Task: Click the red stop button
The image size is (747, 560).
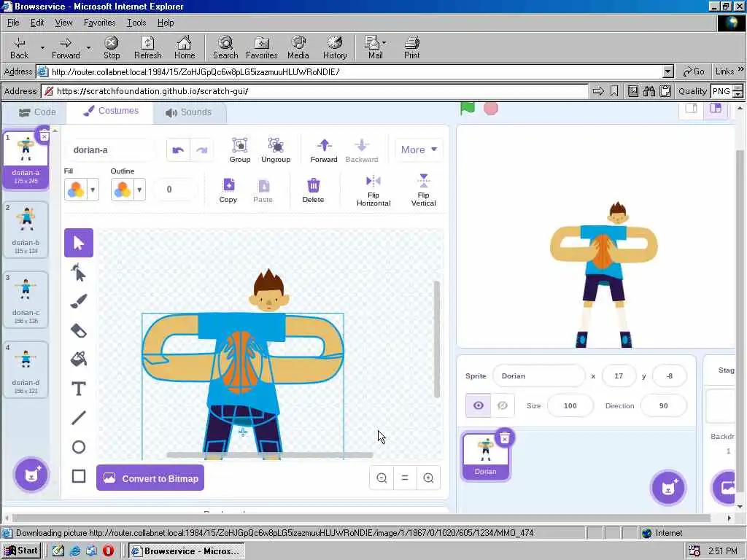Action: point(491,109)
